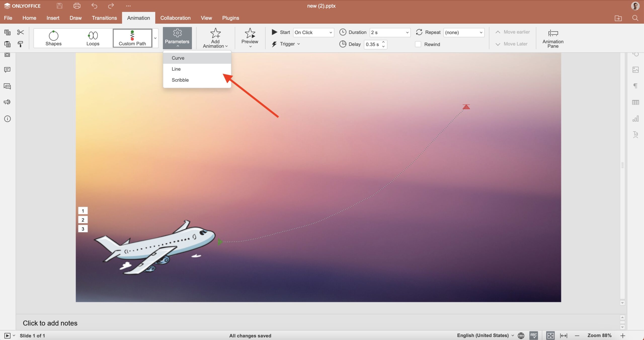Click the Zoom 88% label
This screenshot has height=340, width=644.
599,335
